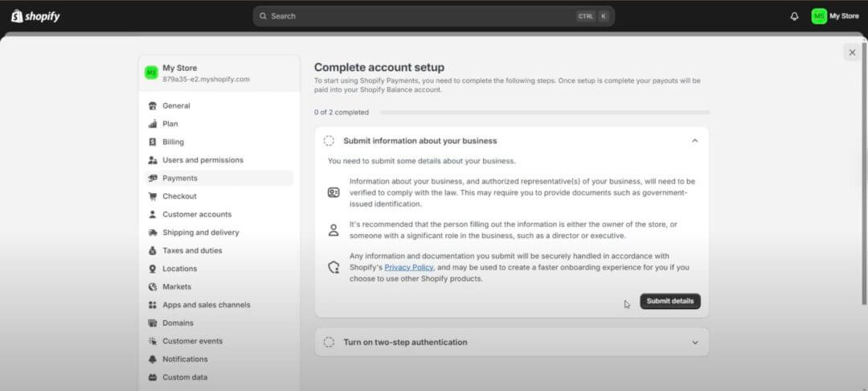This screenshot has width=868, height=391.
Task: Click the green MS avatar in top bar
Action: click(x=819, y=16)
